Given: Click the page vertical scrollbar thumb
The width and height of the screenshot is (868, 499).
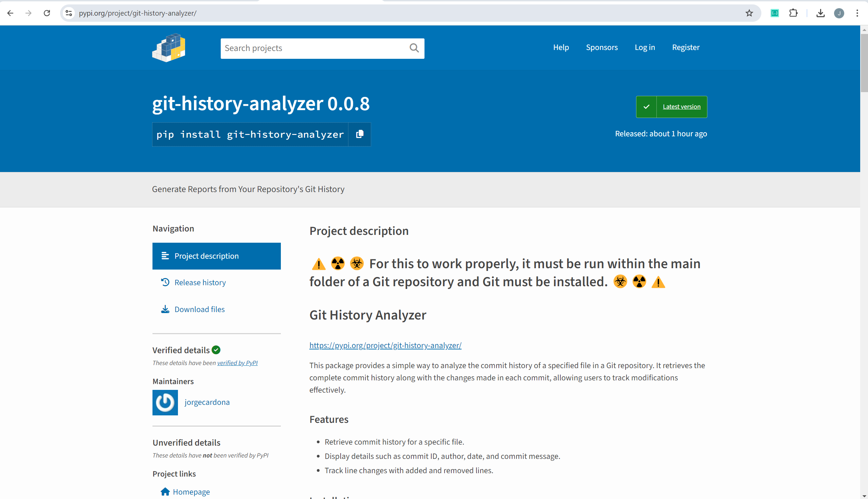Looking at the screenshot, I should point(864,63).
